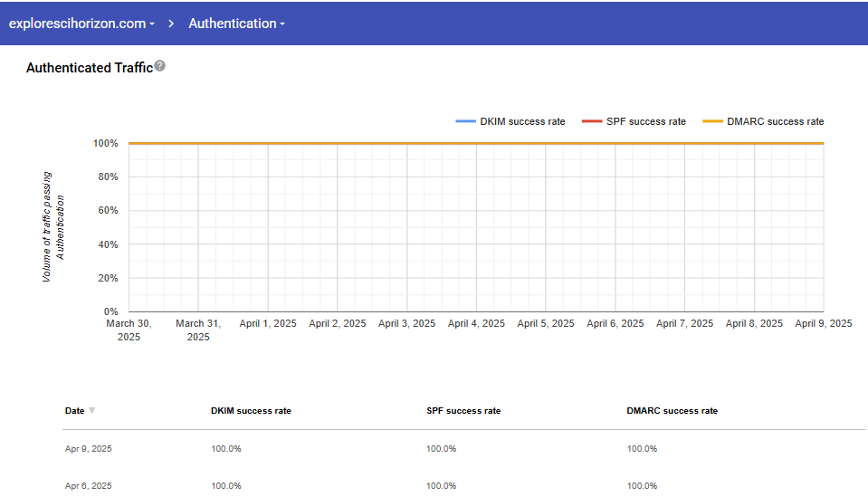The width and height of the screenshot is (868, 497).
Task: Select the Apr 9, 2025 table row date
Action: (x=89, y=449)
